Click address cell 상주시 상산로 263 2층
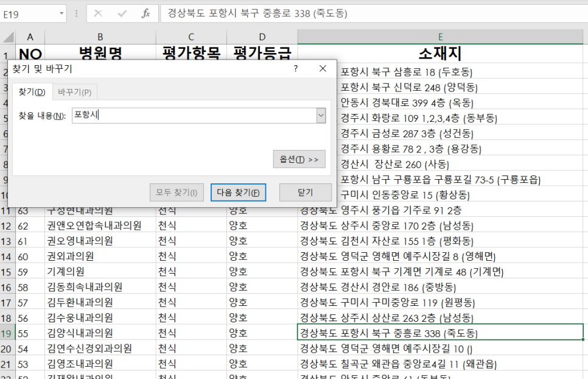 point(440,318)
